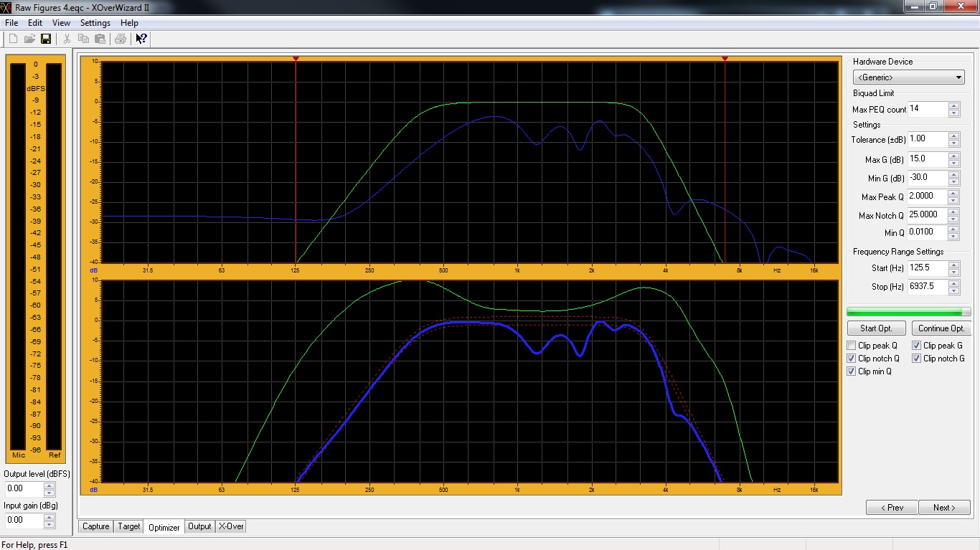Click the Min Q input field
Image resolution: width=980 pixels, height=550 pixels.
point(928,232)
